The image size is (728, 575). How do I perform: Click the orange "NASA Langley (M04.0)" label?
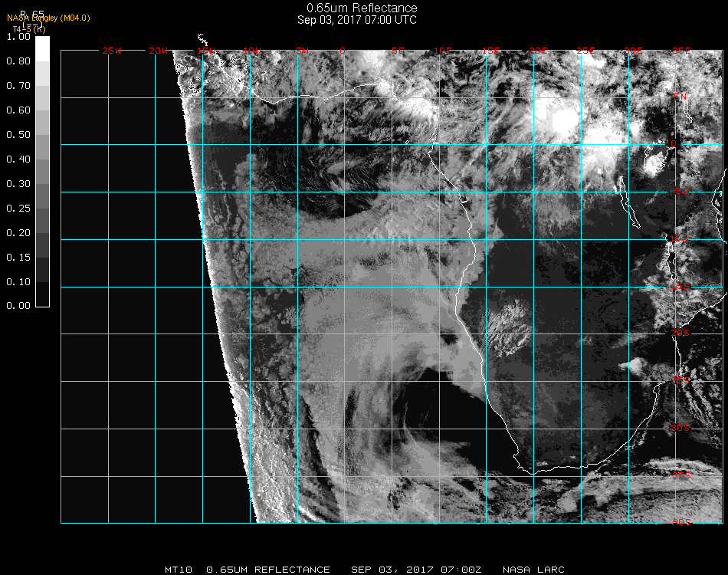(48, 18)
